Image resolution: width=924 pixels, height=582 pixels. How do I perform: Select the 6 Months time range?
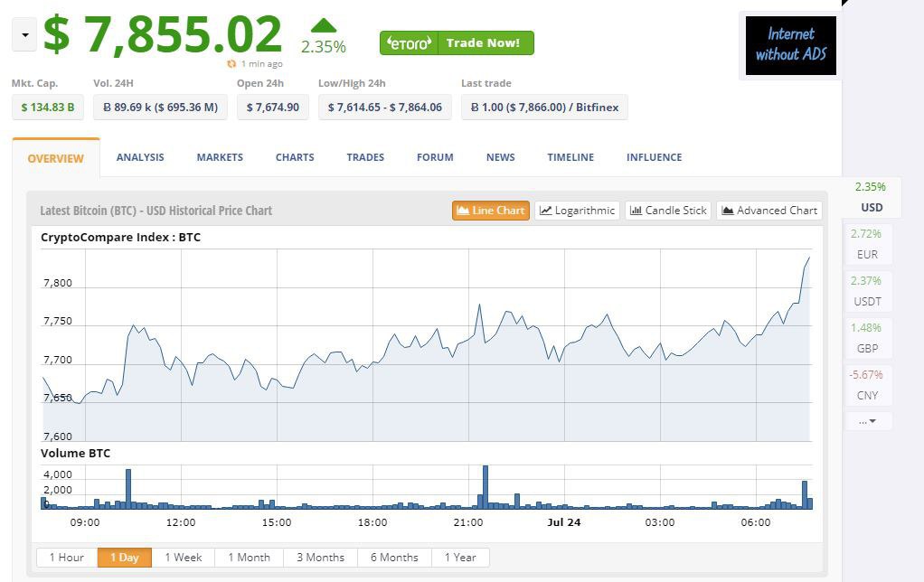click(395, 558)
